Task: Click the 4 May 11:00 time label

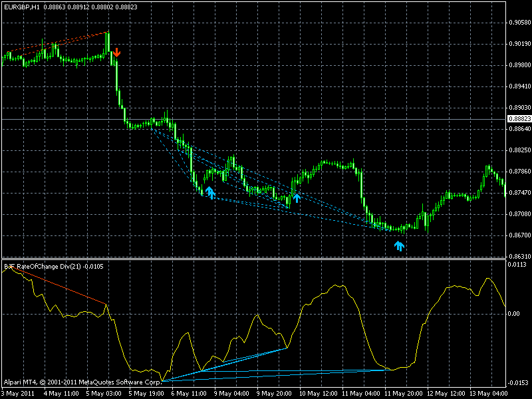Action: coord(61,394)
